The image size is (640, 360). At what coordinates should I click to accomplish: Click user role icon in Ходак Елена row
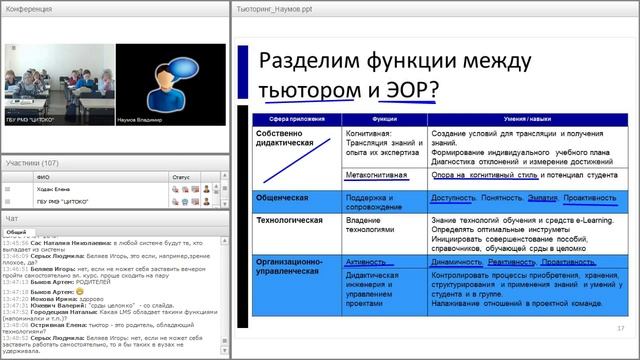[207, 189]
